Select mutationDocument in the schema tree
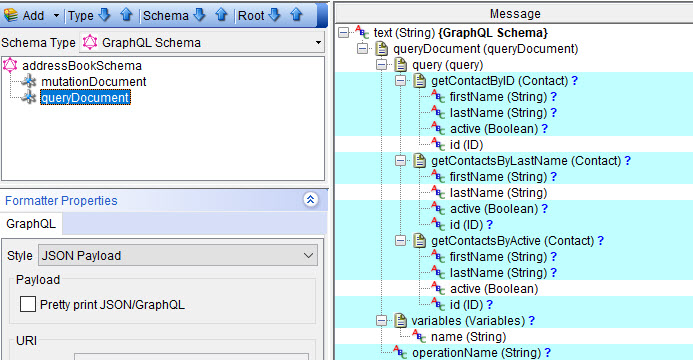 pyautogui.click(x=94, y=82)
